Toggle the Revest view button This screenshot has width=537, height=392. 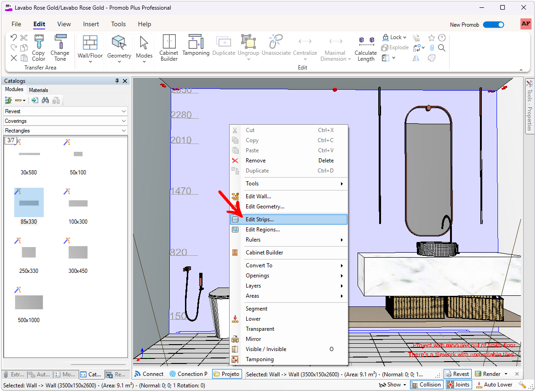click(x=457, y=374)
